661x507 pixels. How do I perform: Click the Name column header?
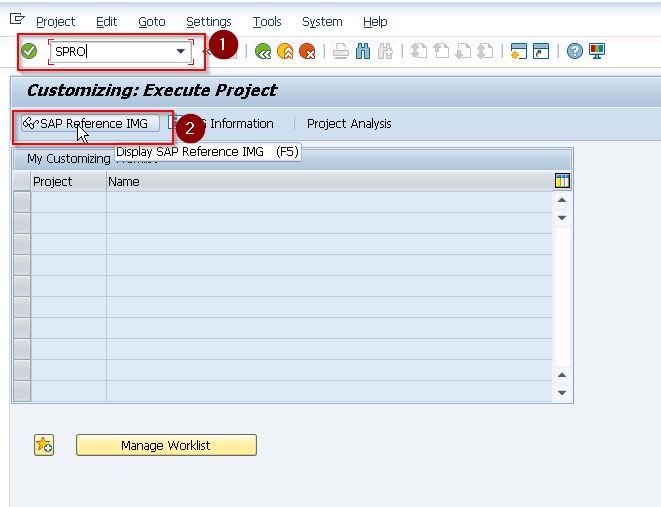click(x=329, y=181)
